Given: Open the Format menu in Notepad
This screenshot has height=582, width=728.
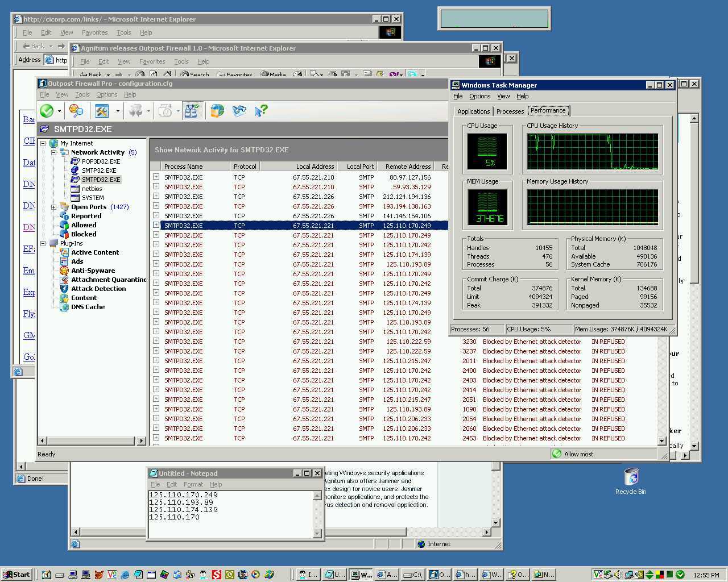Looking at the screenshot, I should point(193,484).
